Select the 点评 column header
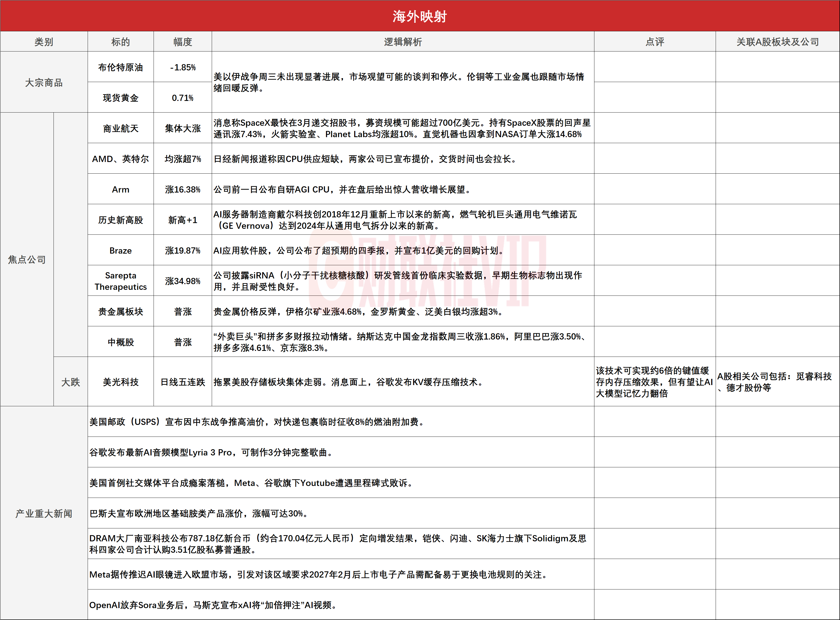 click(x=655, y=42)
